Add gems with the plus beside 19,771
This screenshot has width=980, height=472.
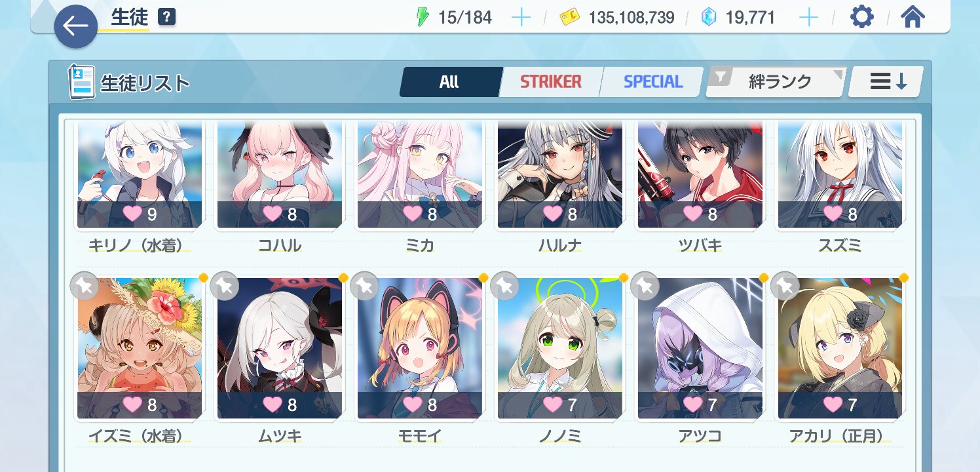click(809, 18)
